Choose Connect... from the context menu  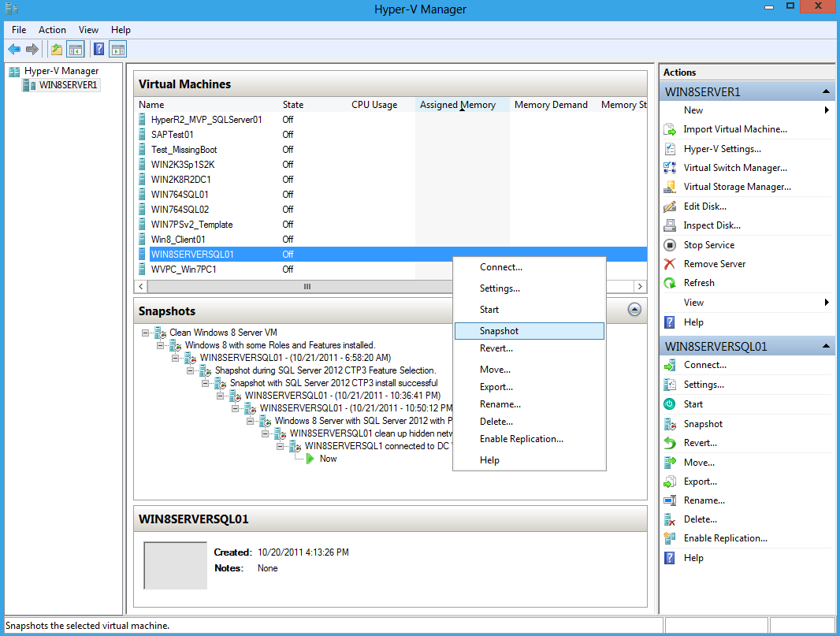(x=530, y=267)
